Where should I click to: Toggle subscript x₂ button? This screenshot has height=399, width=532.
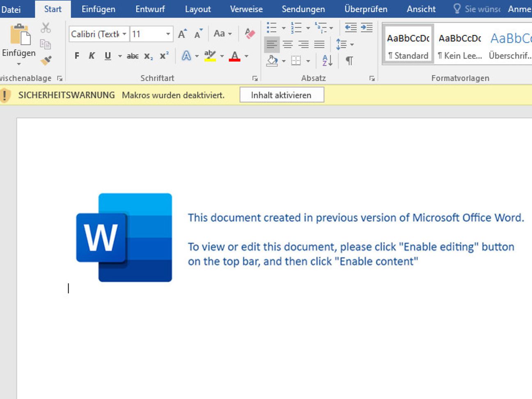pyautogui.click(x=148, y=56)
